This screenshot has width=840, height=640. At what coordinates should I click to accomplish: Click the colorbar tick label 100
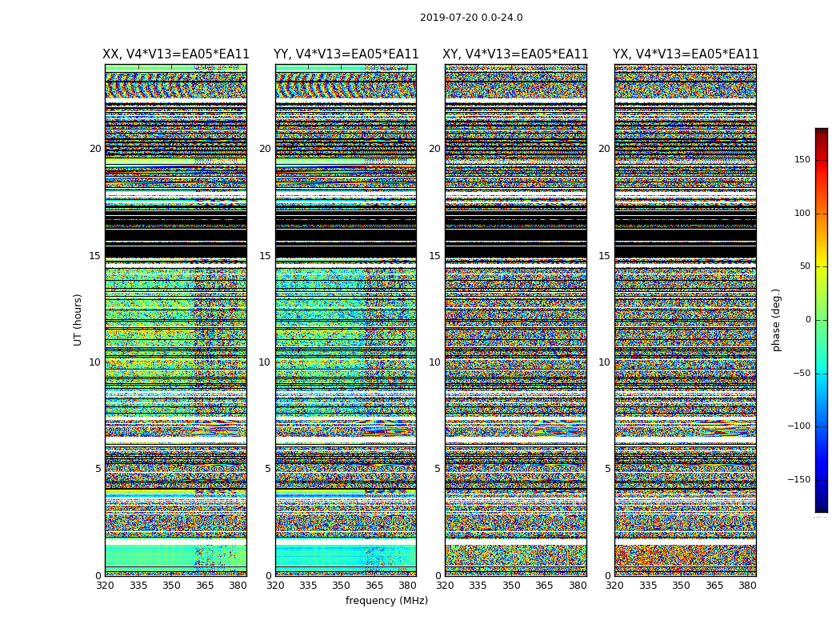tap(802, 213)
